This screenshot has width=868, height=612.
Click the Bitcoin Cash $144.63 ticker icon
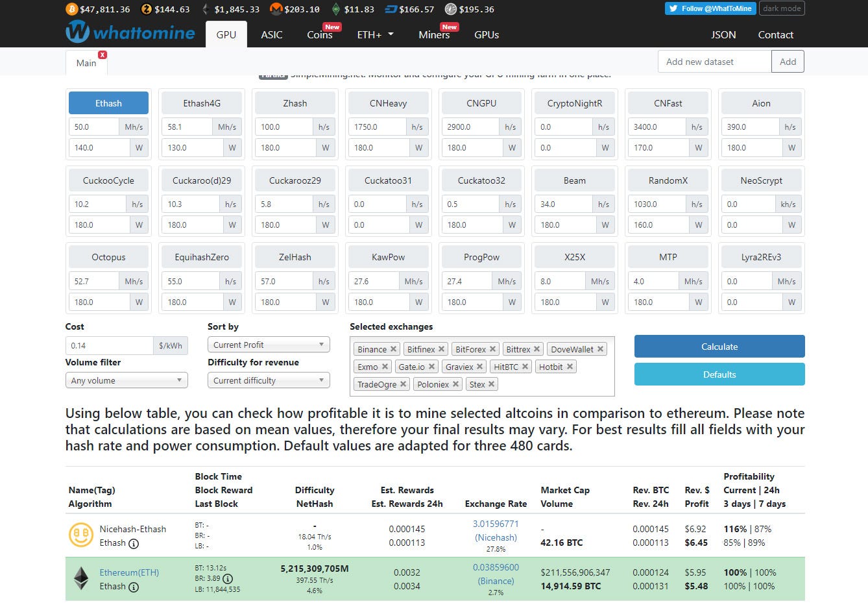click(x=147, y=9)
